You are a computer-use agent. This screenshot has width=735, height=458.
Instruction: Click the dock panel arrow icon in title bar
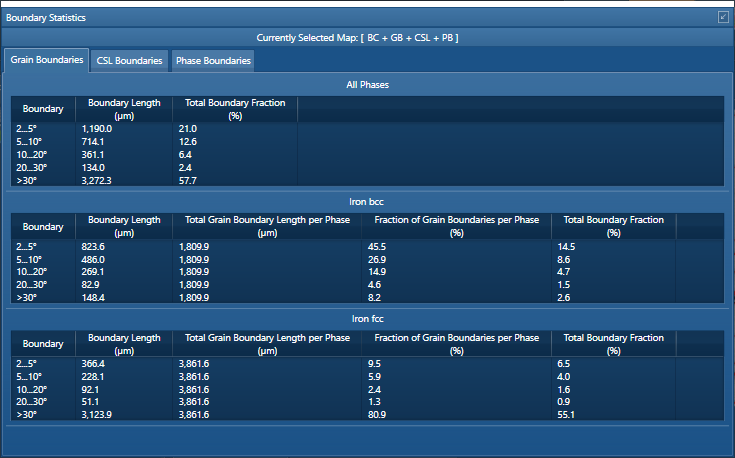point(722,17)
